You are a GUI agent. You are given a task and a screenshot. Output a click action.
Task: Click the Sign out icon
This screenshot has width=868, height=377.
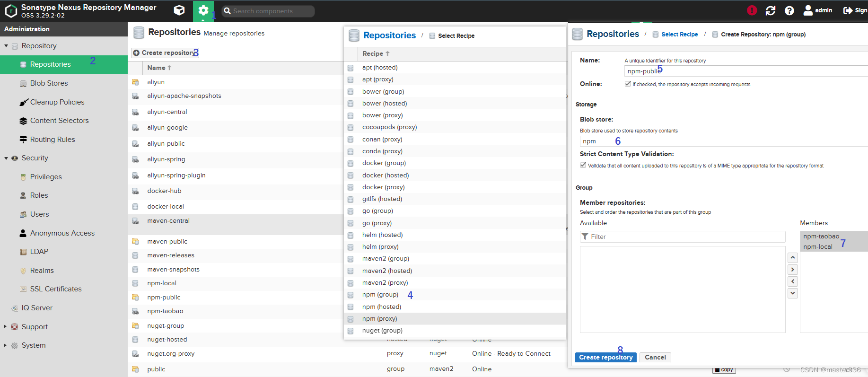click(x=848, y=10)
